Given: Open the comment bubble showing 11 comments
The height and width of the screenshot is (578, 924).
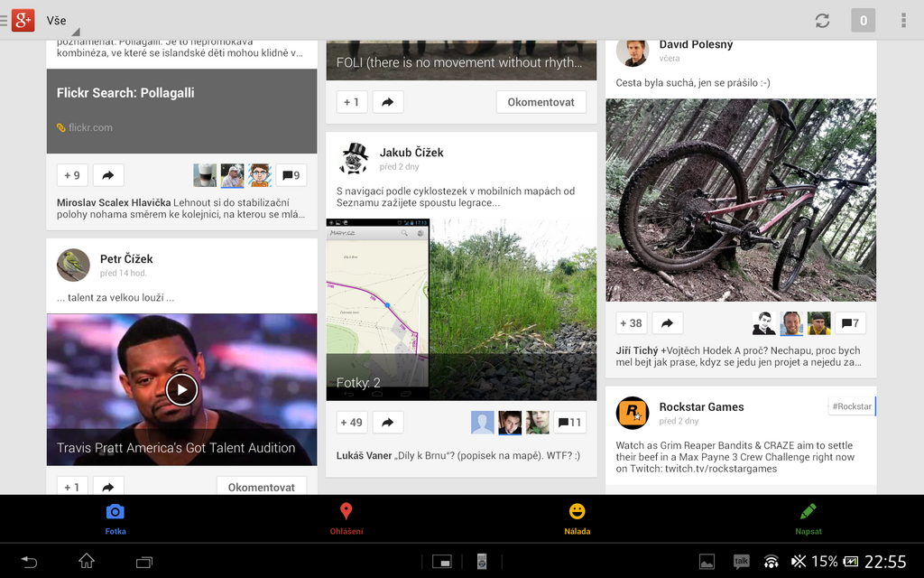Looking at the screenshot, I should point(569,422).
